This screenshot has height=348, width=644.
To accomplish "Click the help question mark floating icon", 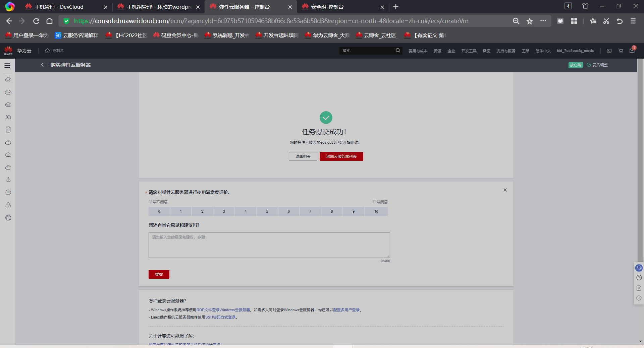I will coord(639,278).
